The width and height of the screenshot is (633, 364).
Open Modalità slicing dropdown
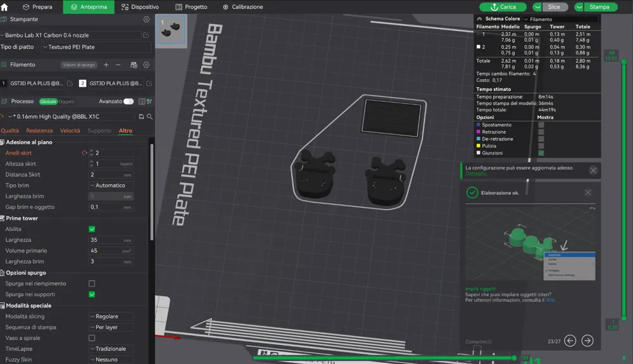(111, 317)
